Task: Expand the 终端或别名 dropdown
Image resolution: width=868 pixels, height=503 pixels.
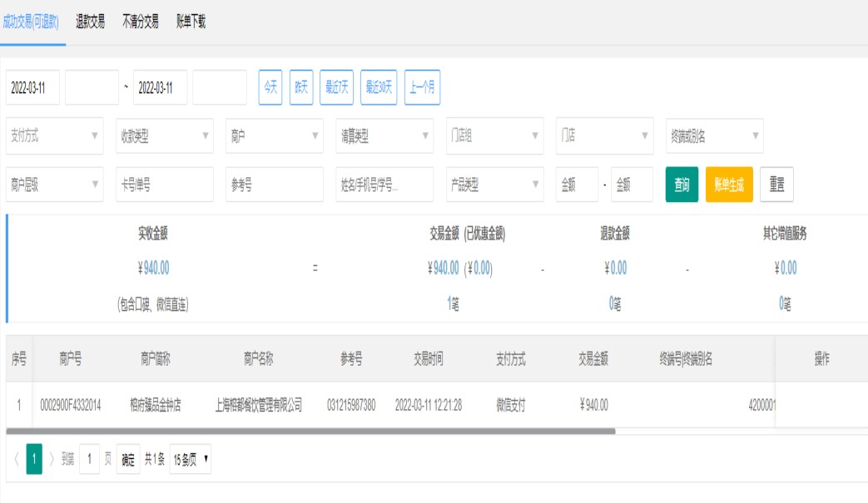Action: (715, 136)
